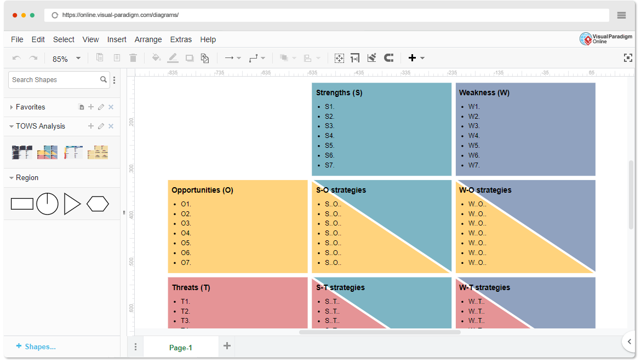The image size is (641, 364).
Task: Select the yellow TOWS template thumbnail
Action: point(98,152)
